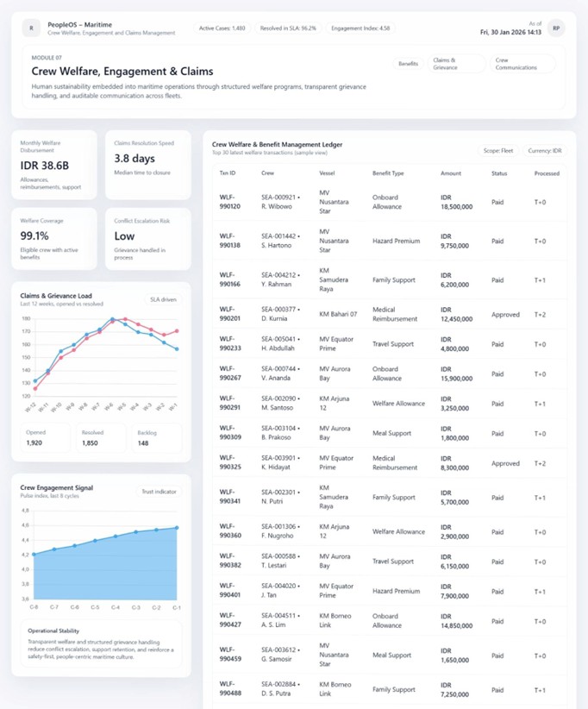Click the Trust indicator badge
This screenshot has height=709, width=588.
click(x=160, y=492)
